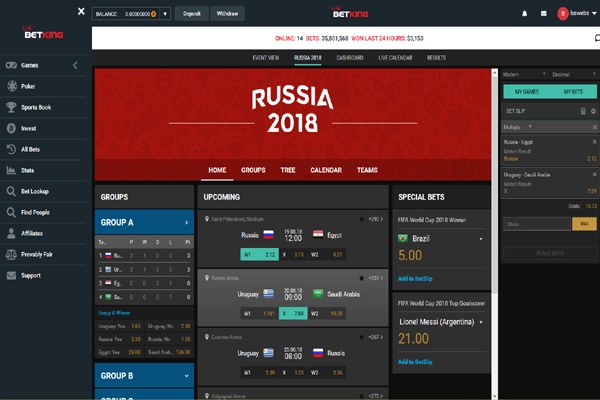Collapse the Games menu arrow
Viewport: 600px width, 400px height.
pyautogui.click(x=75, y=65)
